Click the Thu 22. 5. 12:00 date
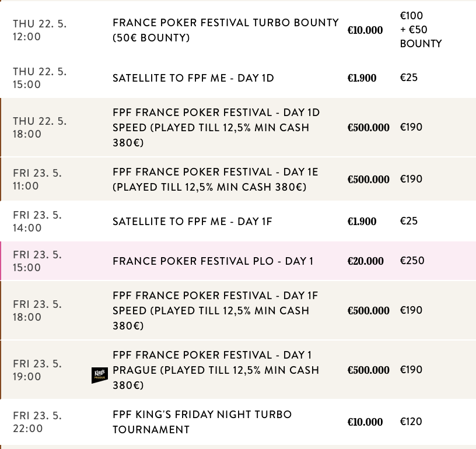Image resolution: width=476 pixels, height=449 pixels. [x=40, y=29]
